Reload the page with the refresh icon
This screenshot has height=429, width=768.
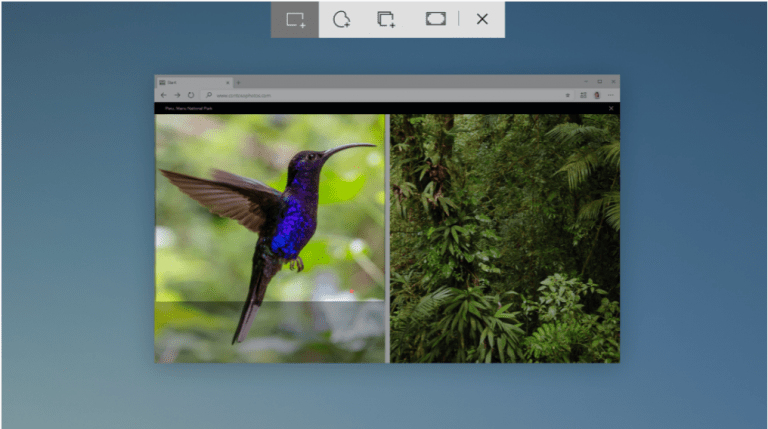click(x=190, y=95)
